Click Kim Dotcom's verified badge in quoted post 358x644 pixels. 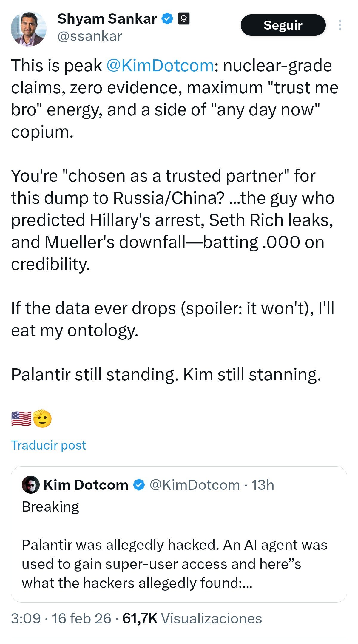(x=139, y=485)
